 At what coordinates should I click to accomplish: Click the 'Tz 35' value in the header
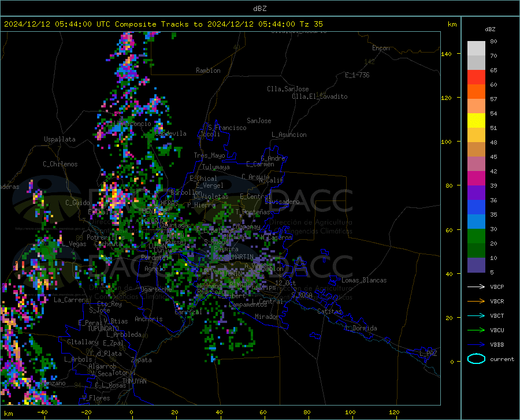(311, 24)
